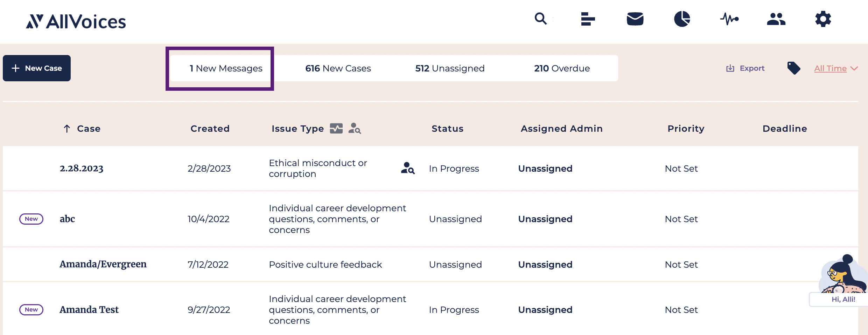Sort by the Case column arrow

click(x=67, y=129)
